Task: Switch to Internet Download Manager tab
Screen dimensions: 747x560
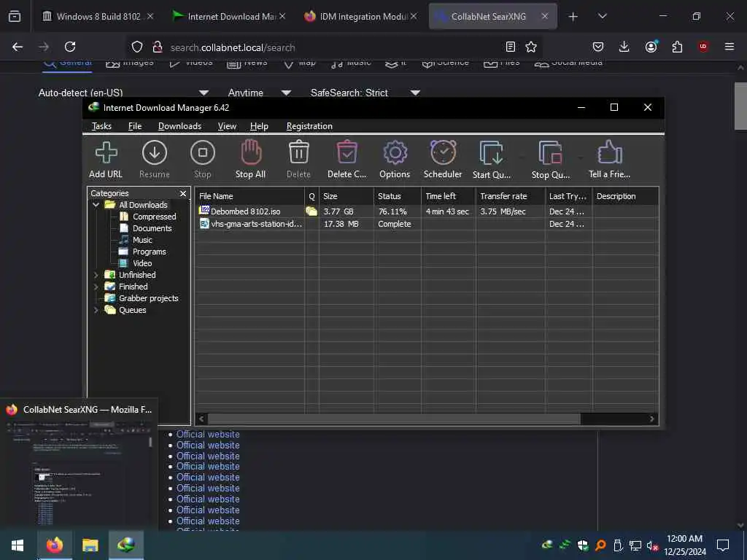Action: click(228, 17)
